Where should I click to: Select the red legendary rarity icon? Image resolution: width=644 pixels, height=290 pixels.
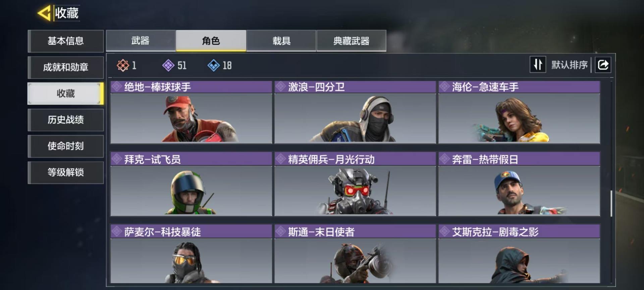123,65
